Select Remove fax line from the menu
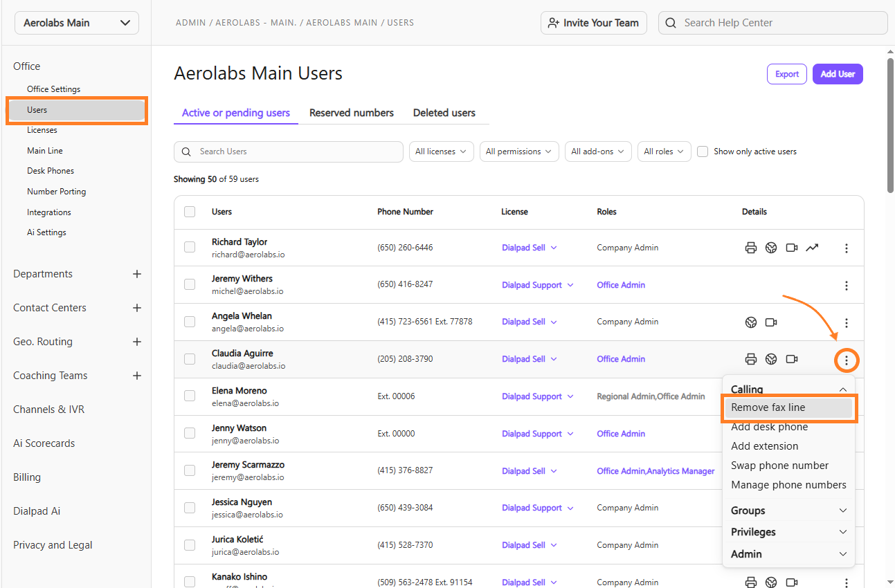 click(788, 407)
